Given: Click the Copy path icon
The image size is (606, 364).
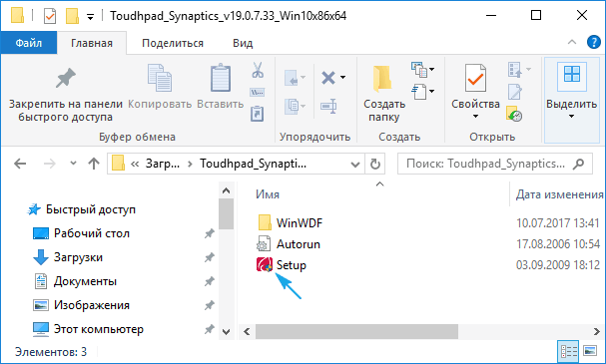Looking at the screenshot, I should pos(258,93).
